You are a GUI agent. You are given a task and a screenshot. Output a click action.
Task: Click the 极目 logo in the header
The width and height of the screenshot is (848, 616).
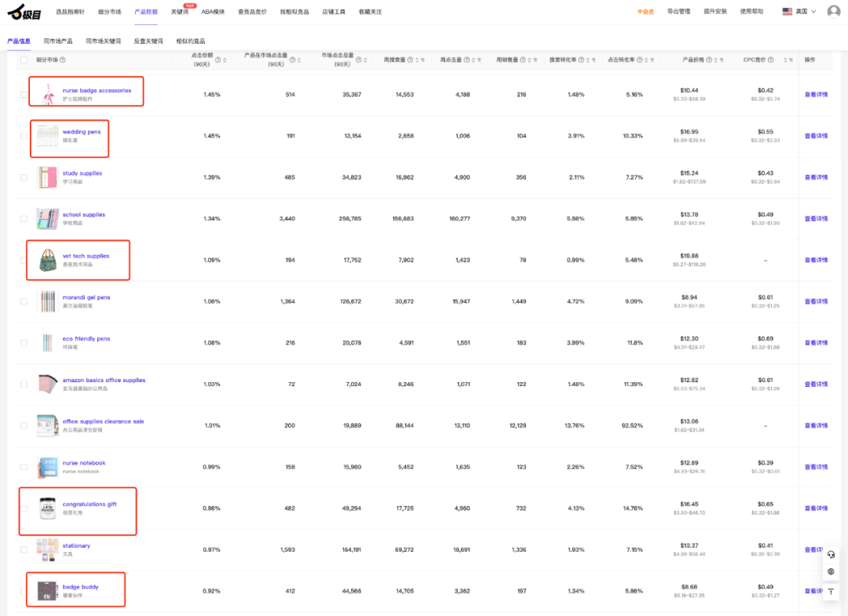click(x=24, y=12)
